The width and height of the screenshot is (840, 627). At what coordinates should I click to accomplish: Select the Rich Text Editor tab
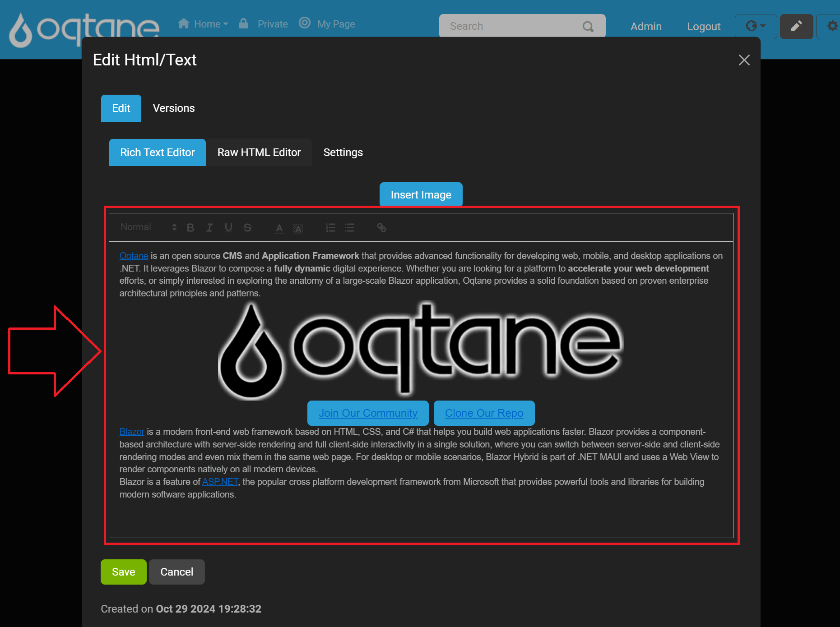coord(158,152)
